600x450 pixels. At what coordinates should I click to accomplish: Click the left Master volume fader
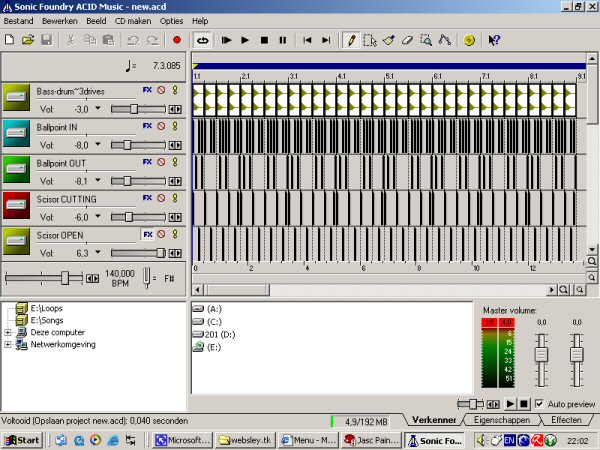(x=541, y=354)
